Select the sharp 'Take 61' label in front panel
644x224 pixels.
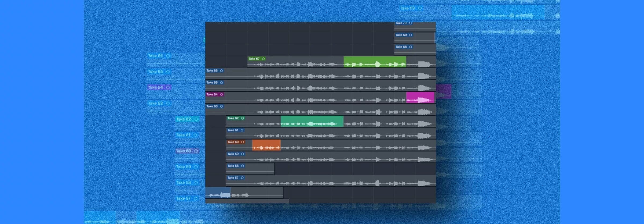pos(233,130)
